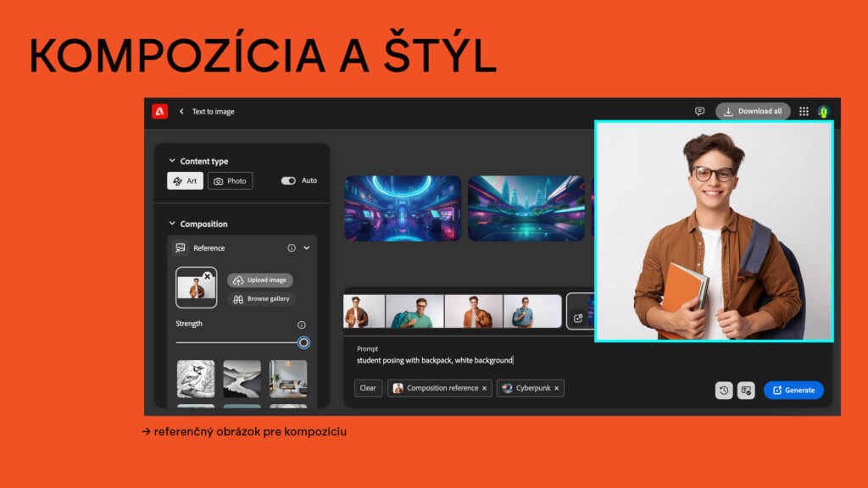The width and height of the screenshot is (868, 488).
Task: Click Browse gallery button
Action: 262,299
